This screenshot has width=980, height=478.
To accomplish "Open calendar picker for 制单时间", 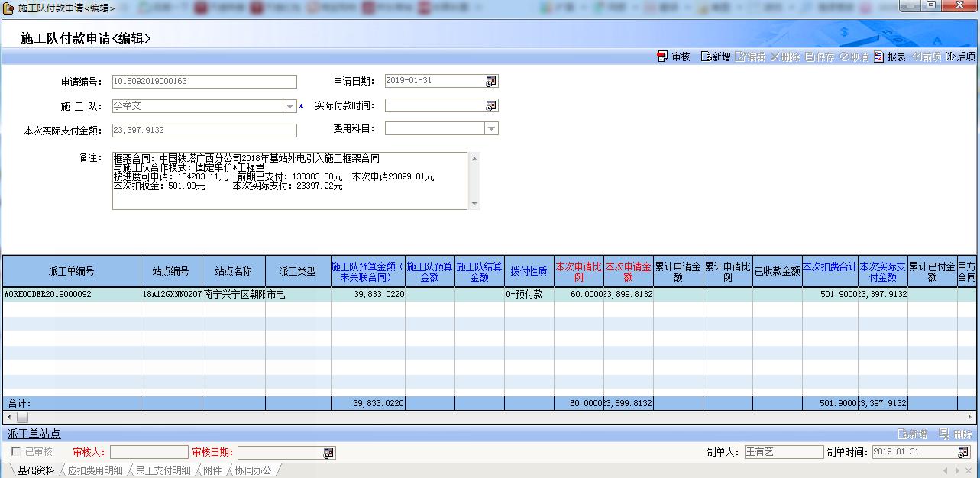I will (963, 452).
